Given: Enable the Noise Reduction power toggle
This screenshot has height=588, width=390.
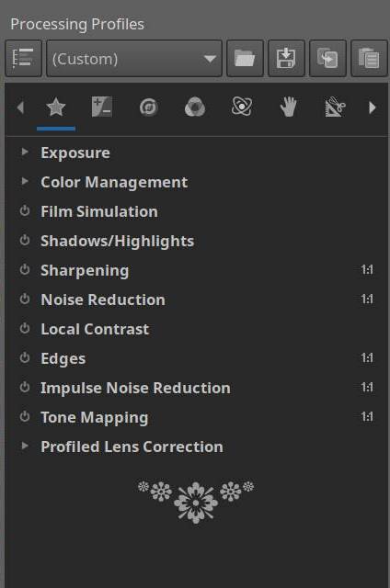Looking at the screenshot, I should 25,299.
